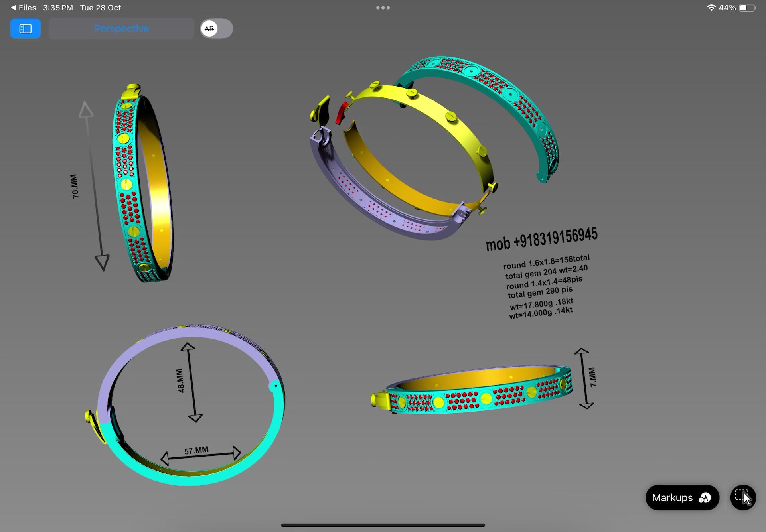The height and width of the screenshot is (532, 766).
Task: Tap the Wi-Fi status icon
Action: click(711, 8)
